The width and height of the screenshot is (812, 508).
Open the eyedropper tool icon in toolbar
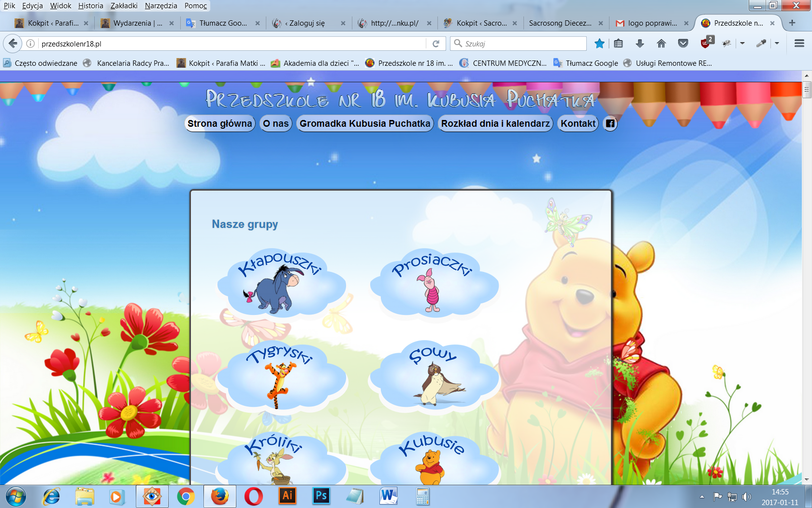(x=761, y=44)
